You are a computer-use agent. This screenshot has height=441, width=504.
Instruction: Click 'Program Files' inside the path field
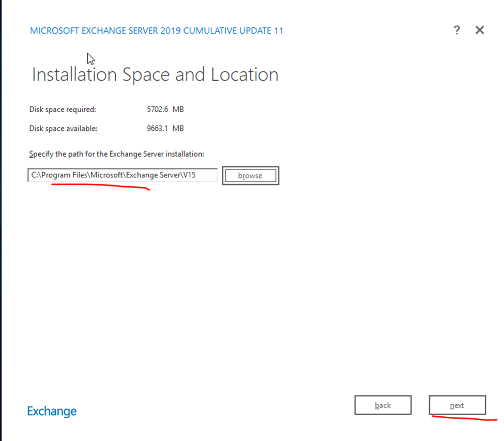(65, 175)
